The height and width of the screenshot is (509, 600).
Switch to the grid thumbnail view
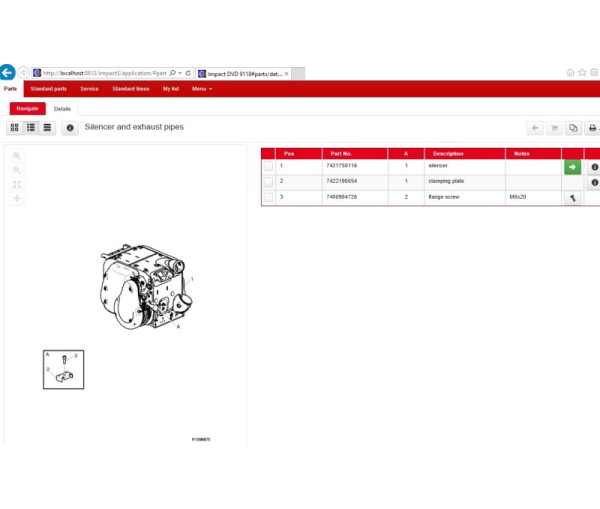tap(14, 128)
